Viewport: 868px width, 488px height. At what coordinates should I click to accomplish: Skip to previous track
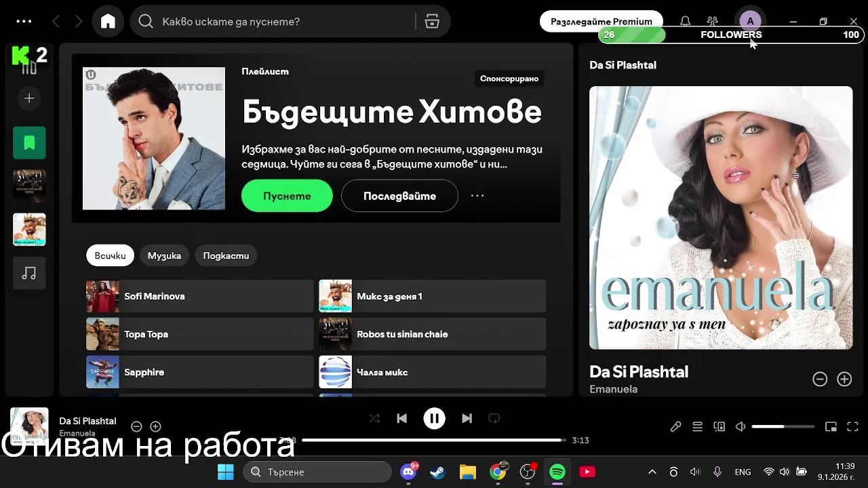coord(401,418)
